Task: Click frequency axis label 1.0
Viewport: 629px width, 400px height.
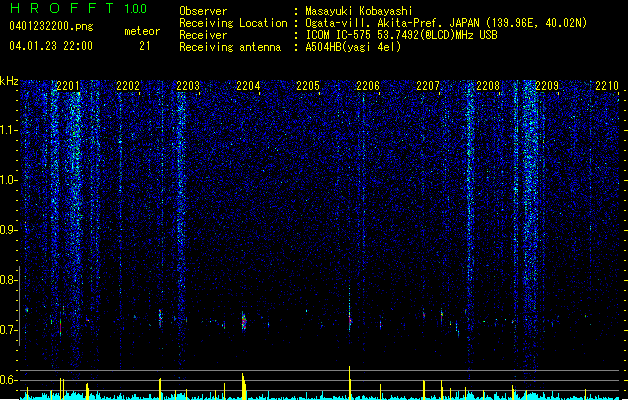Action: click(x=8, y=180)
